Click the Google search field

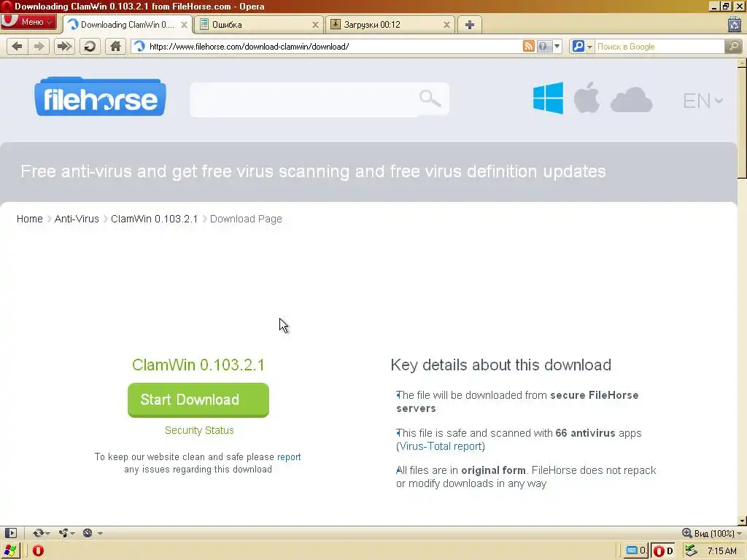659,46
